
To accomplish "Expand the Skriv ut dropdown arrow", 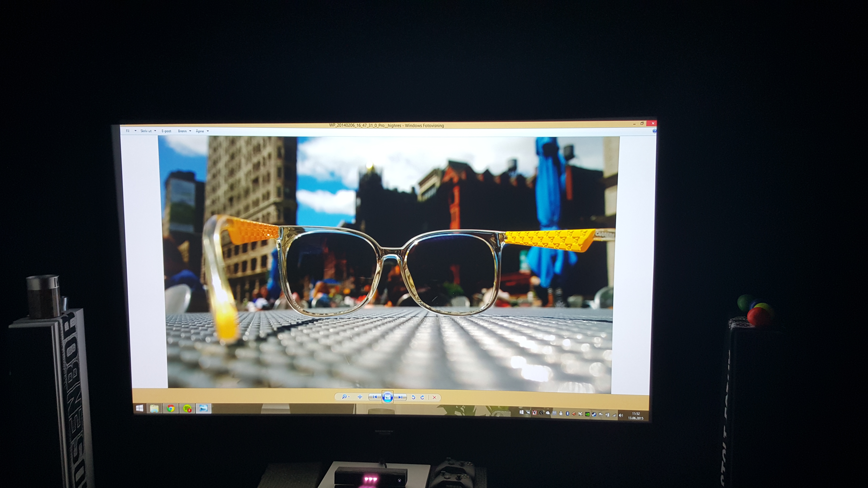I will (x=155, y=131).
